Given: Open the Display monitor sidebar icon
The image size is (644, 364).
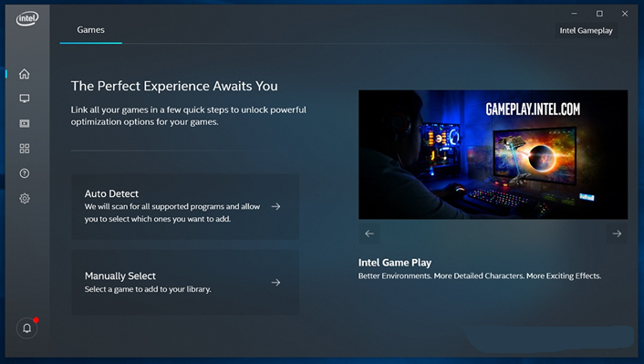Looking at the screenshot, I should pos(25,99).
